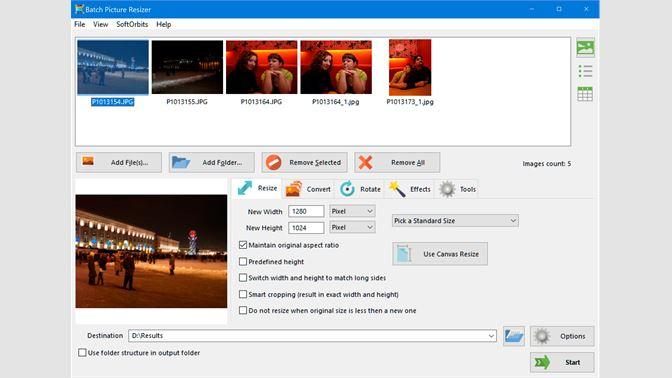Select the Resize tab
This screenshot has height=378, width=672.
point(257,188)
